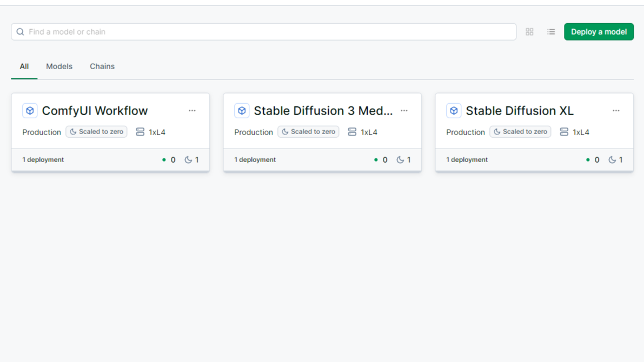Open the Stable Diffusion 3 Med... model
The height and width of the screenshot is (362, 644).
(323, 110)
